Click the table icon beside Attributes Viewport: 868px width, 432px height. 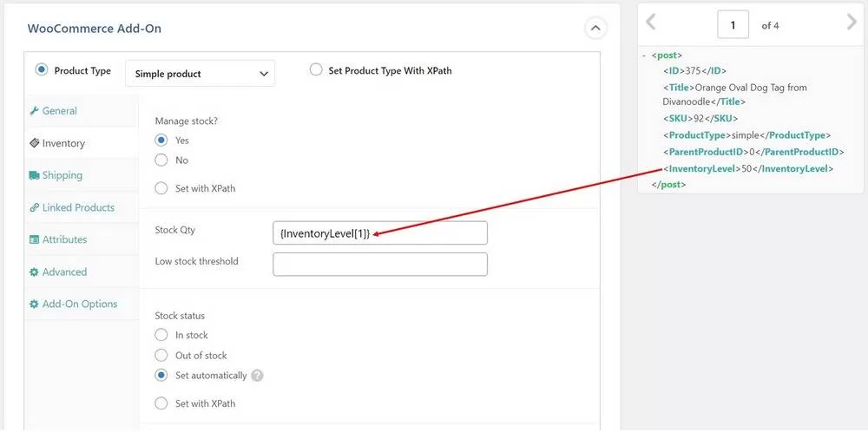pyautogui.click(x=35, y=239)
